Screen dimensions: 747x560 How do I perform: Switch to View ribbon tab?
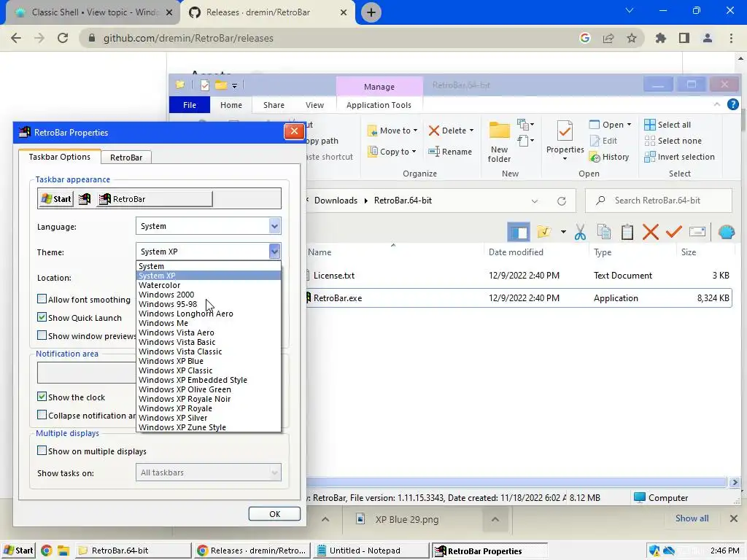314,105
